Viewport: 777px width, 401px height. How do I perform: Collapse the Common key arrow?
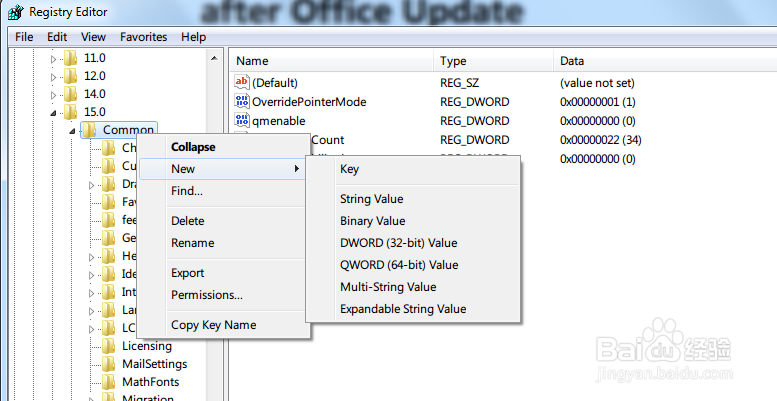coord(72,131)
